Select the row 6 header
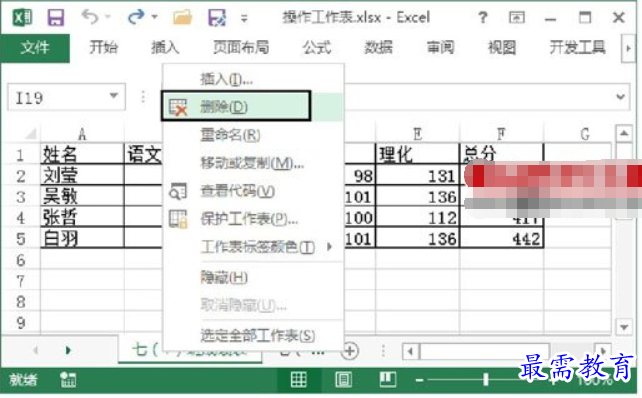 (x=21, y=260)
